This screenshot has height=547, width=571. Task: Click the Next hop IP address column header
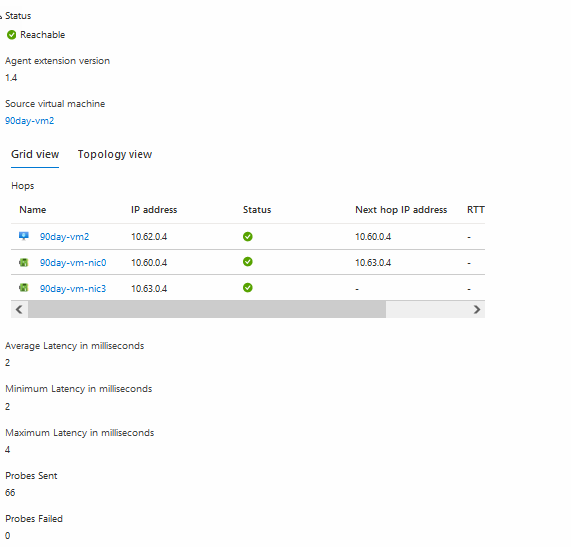[401, 210]
